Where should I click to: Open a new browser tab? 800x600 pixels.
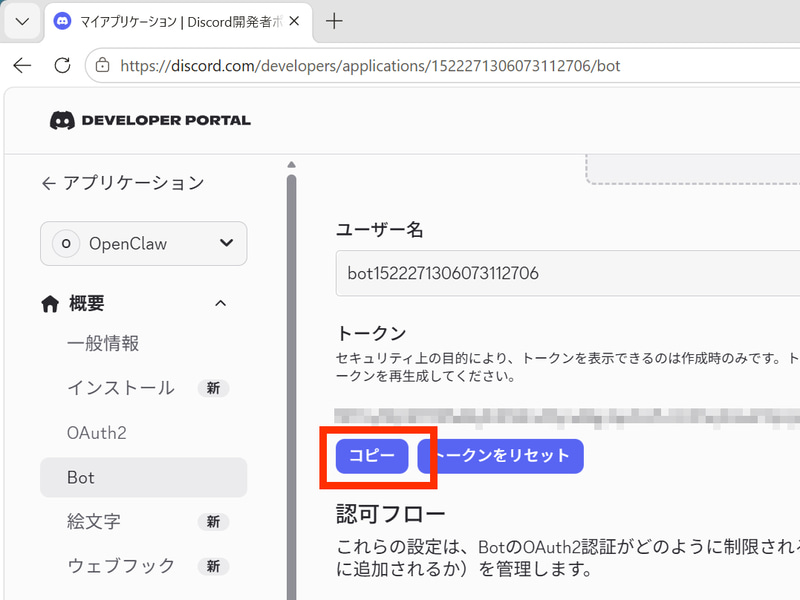[x=334, y=21]
